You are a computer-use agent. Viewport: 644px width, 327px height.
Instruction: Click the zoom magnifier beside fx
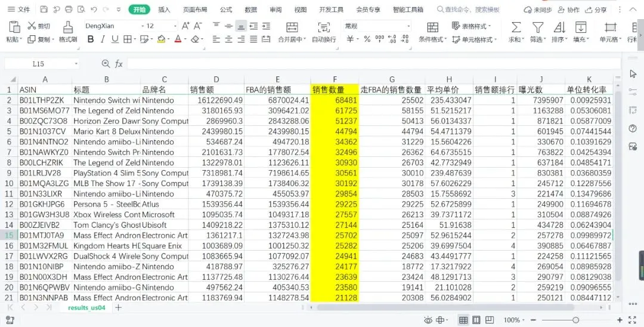click(x=106, y=64)
